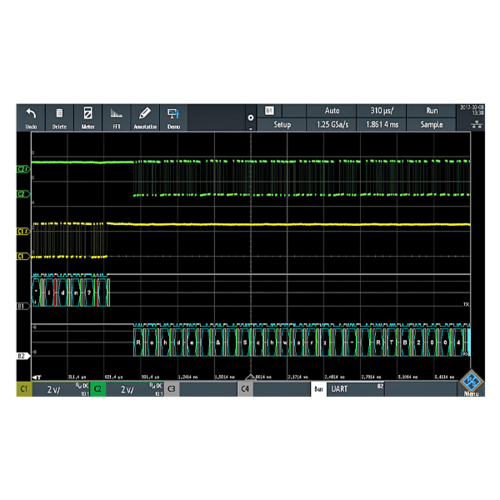Open the toolbar settings gear

point(251,118)
